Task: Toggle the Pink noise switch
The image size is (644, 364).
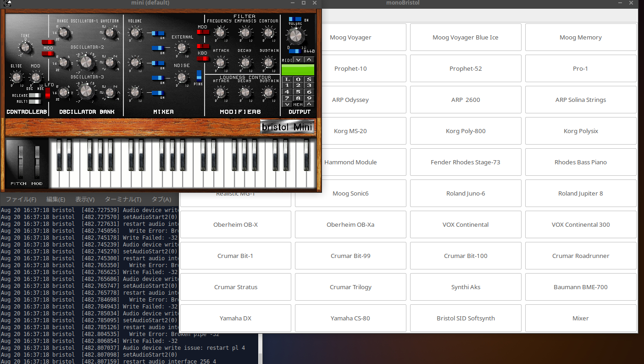Action: point(199,75)
